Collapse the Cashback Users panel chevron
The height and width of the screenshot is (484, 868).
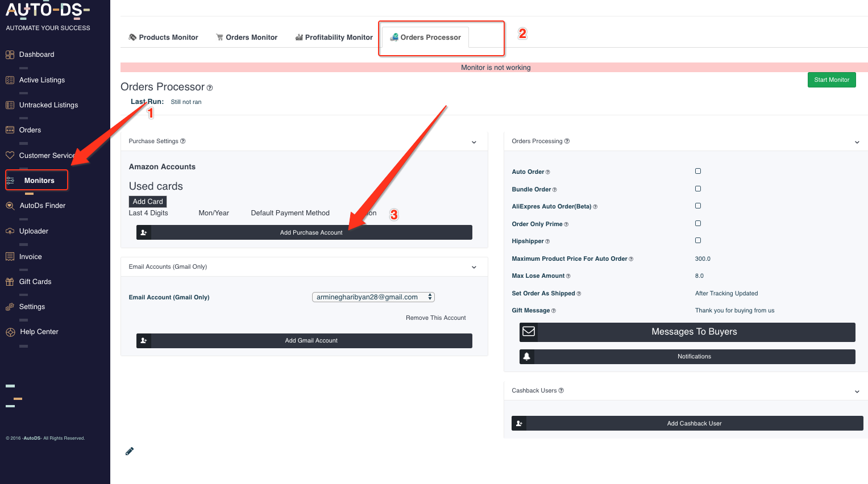pos(857,391)
